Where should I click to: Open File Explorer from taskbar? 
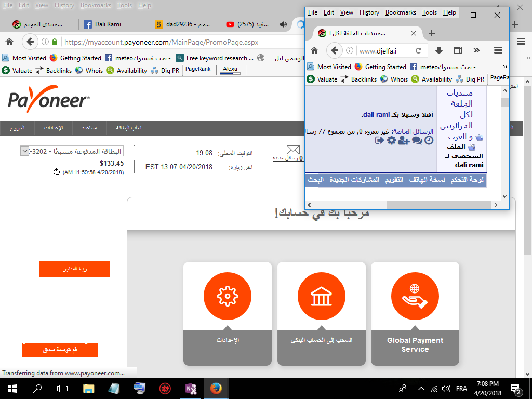[x=88, y=389]
